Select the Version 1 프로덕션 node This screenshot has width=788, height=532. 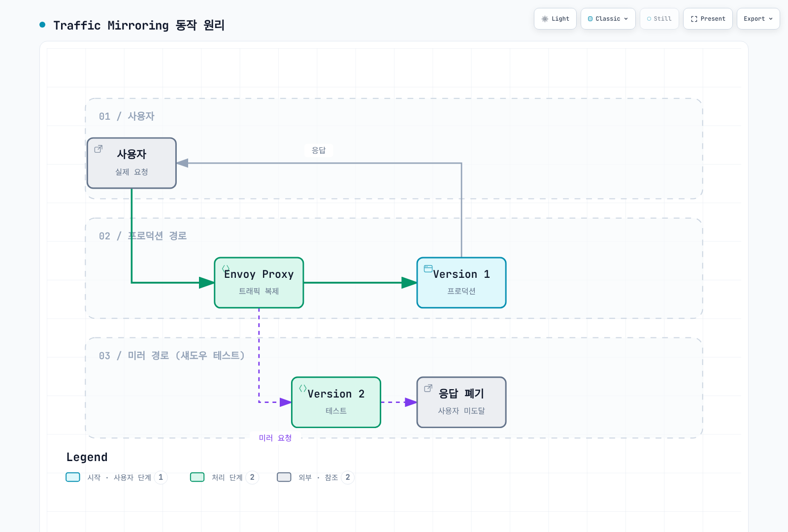461,283
